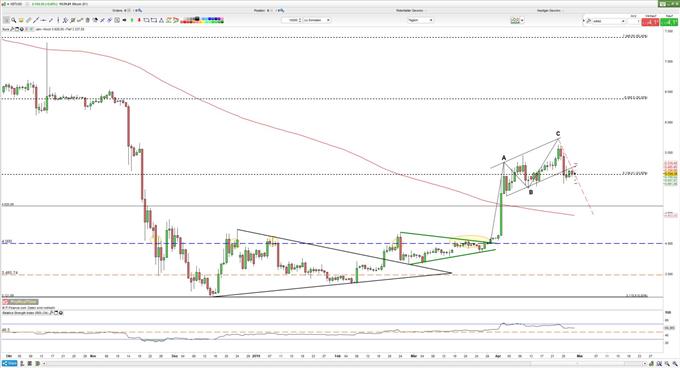Remove the RSI indicator with its round icon
Image resolution: width=680 pixels, height=368 pixels.
point(61,313)
